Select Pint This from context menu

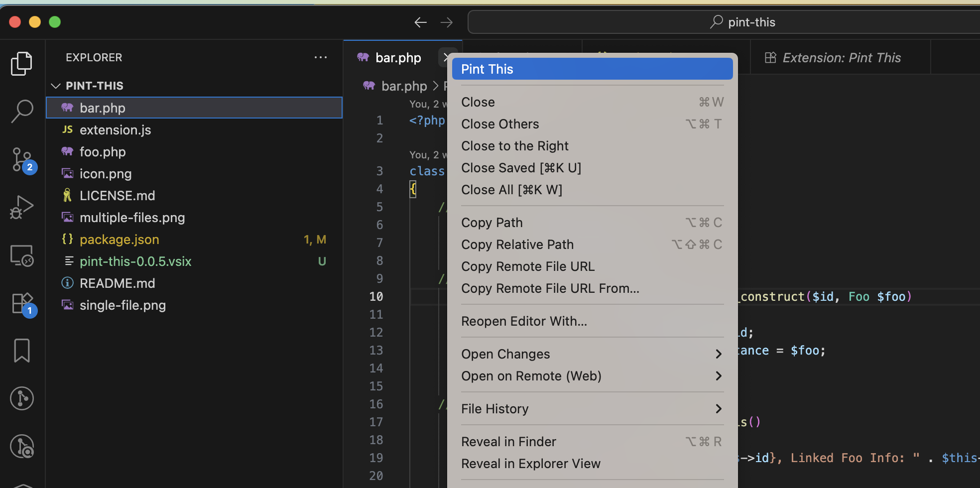(x=592, y=69)
